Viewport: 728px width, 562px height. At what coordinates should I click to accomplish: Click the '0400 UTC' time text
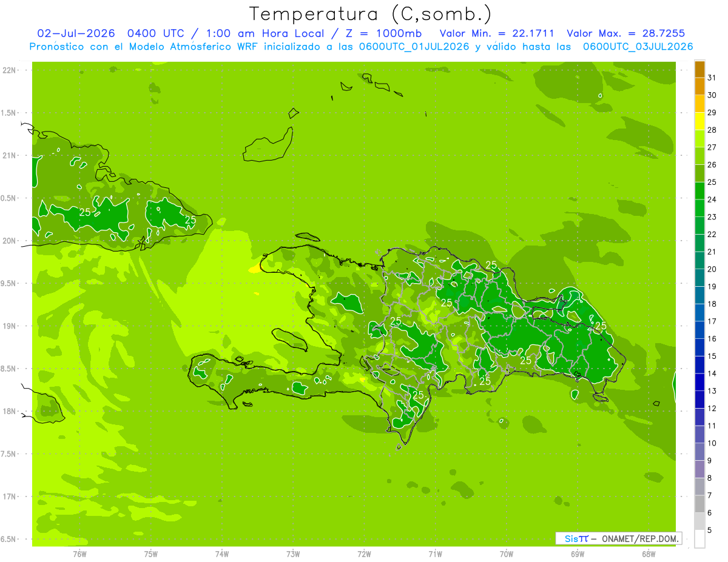157,33
